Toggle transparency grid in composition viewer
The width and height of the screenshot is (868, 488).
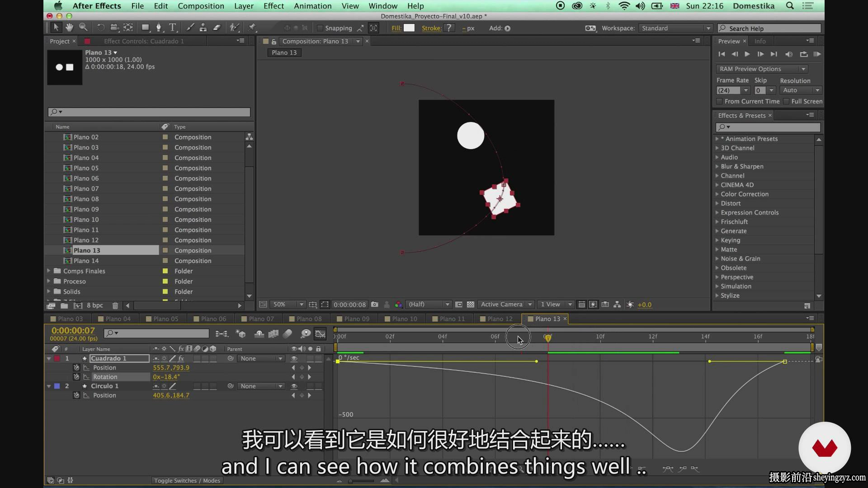pyautogui.click(x=471, y=305)
